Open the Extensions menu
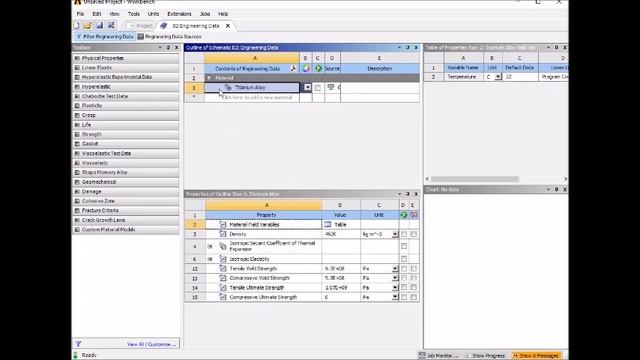This screenshot has height=360, width=640. [x=179, y=14]
